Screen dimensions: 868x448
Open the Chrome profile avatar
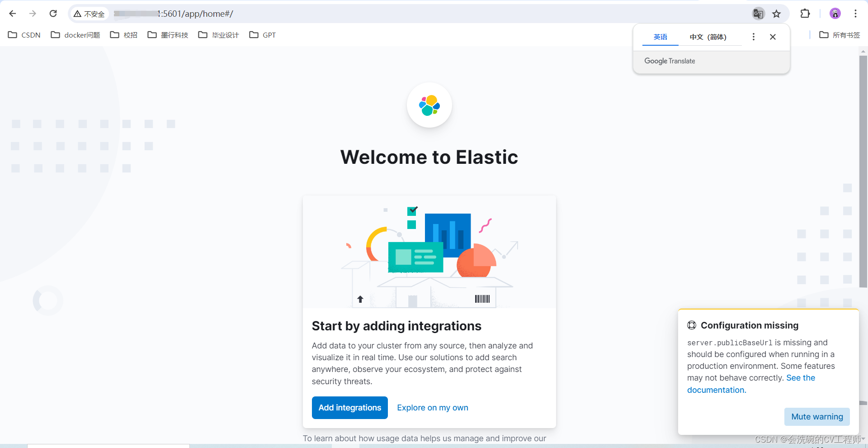[835, 14]
